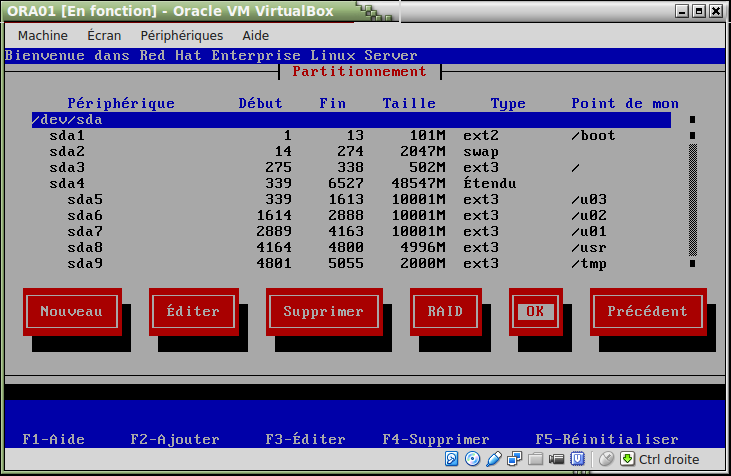
Task: Click the Nouveau button
Action: [72, 311]
